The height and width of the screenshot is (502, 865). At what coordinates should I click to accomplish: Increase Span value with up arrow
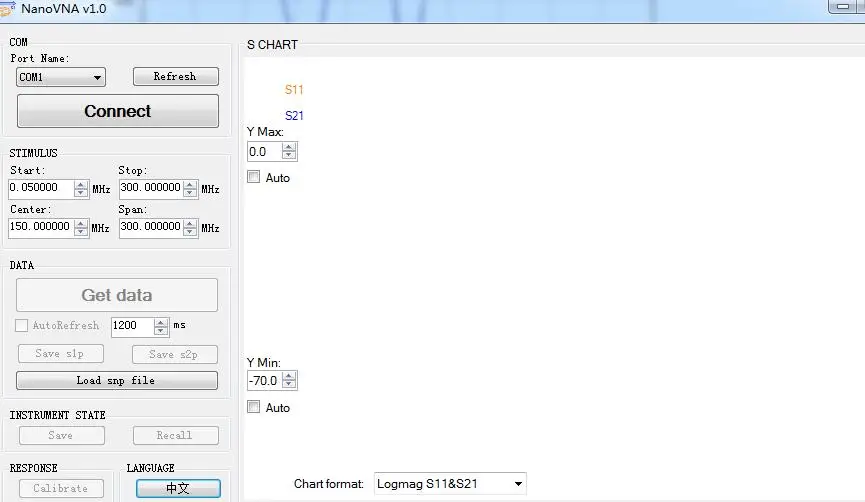190,223
